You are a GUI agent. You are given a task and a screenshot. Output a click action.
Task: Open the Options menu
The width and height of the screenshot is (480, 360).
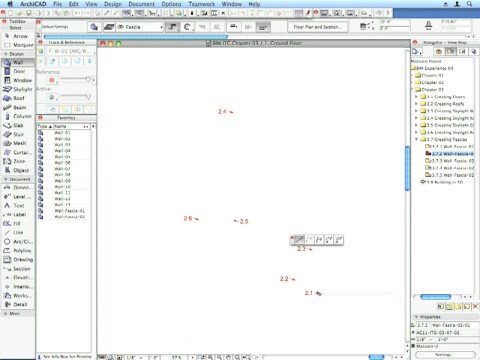pos(171,4)
